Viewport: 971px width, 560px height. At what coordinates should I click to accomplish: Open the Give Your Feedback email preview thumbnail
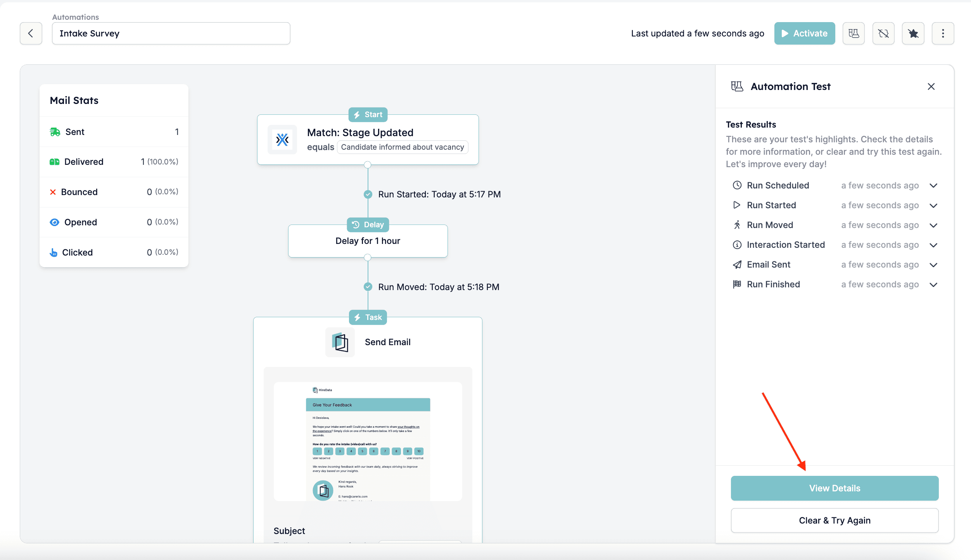click(368, 441)
